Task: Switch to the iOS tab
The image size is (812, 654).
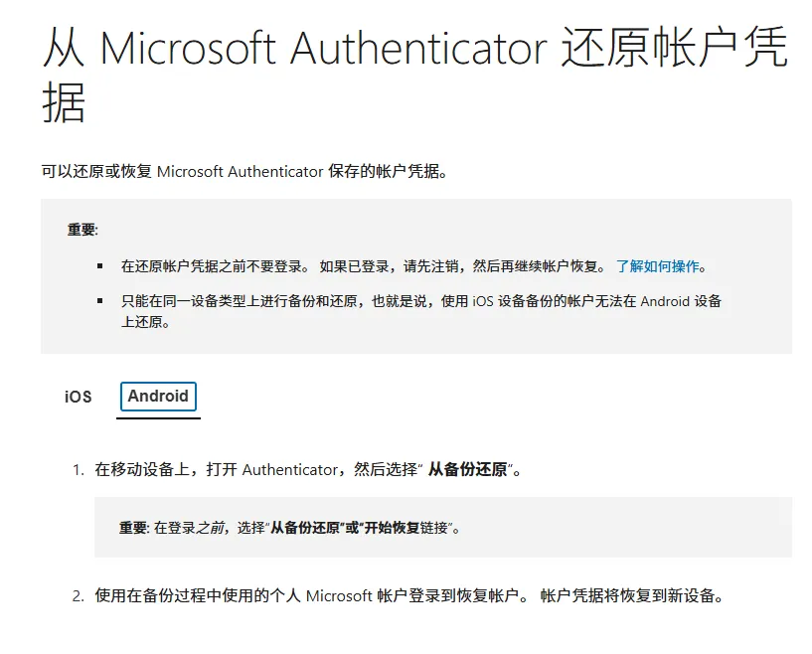Action: [x=79, y=397]
